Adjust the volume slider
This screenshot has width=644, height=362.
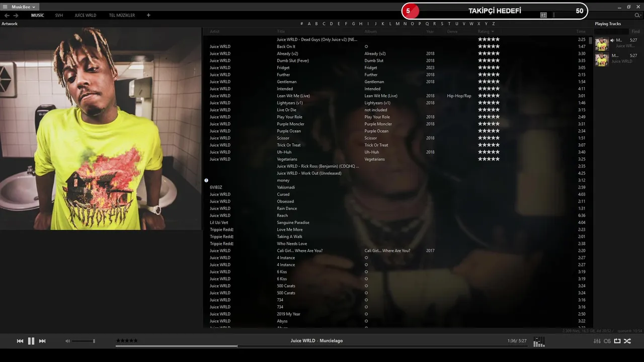(84, 341)
